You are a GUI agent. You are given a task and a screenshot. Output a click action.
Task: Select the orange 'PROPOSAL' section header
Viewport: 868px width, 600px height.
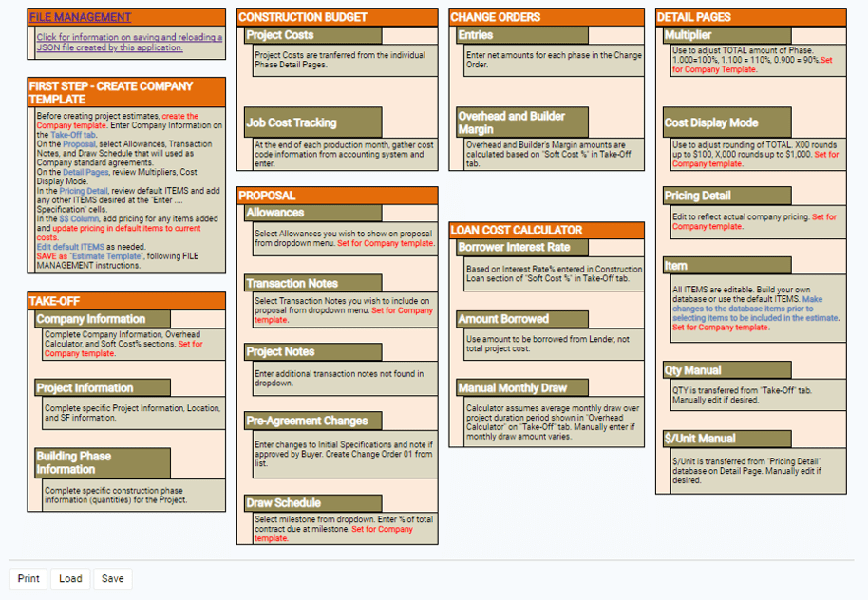click(337, 196)
